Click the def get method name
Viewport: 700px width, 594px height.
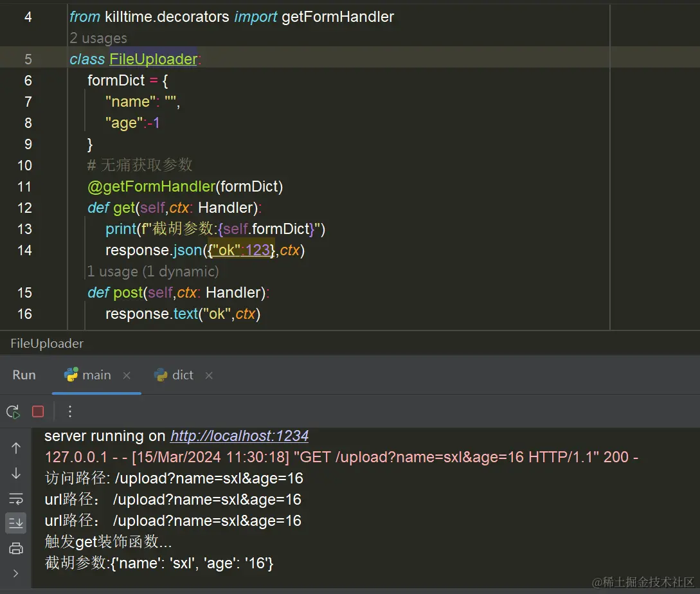pyautogui.click(x=123, y=208)
